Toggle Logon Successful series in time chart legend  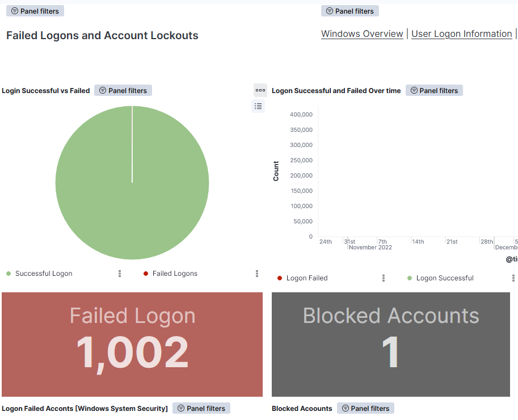[x=444, y=278]
